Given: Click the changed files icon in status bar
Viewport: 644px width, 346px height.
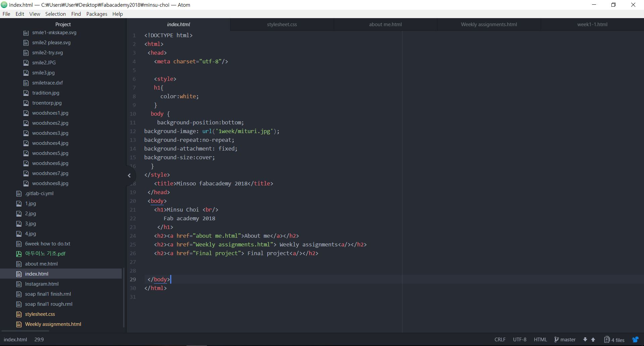Looking at the screenshot, I should tap(607, 340).
